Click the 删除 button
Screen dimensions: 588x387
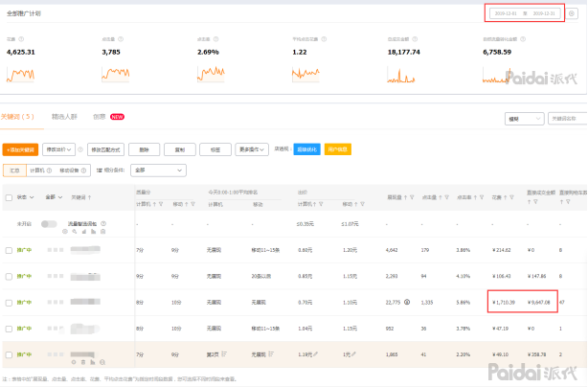[144, 149]
